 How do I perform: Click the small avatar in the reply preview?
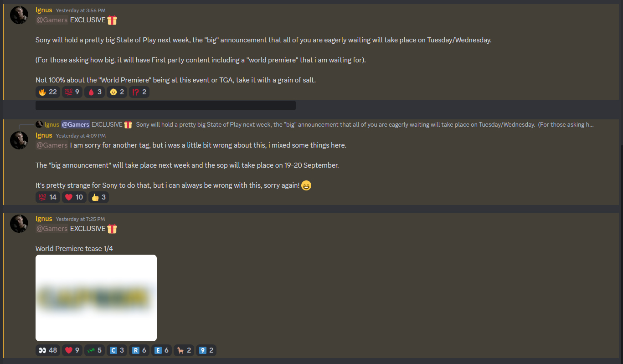click(39, 124)
